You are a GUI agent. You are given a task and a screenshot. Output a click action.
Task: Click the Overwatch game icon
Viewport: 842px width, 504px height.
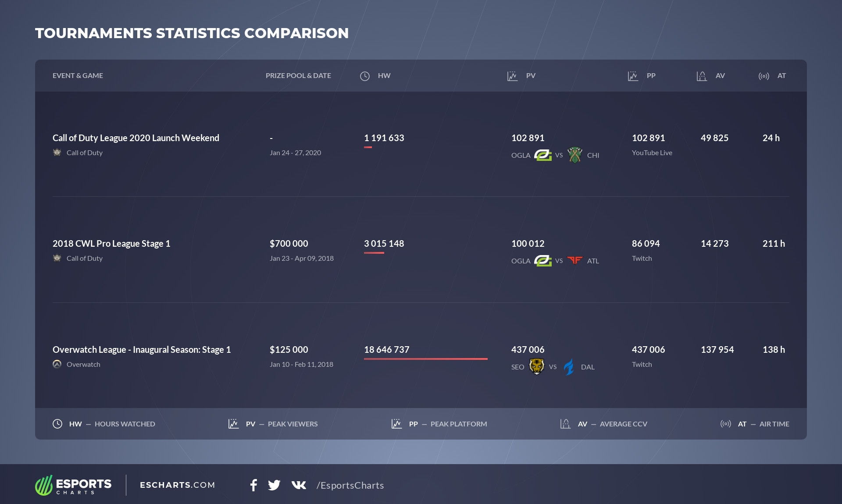coord(57,364)
